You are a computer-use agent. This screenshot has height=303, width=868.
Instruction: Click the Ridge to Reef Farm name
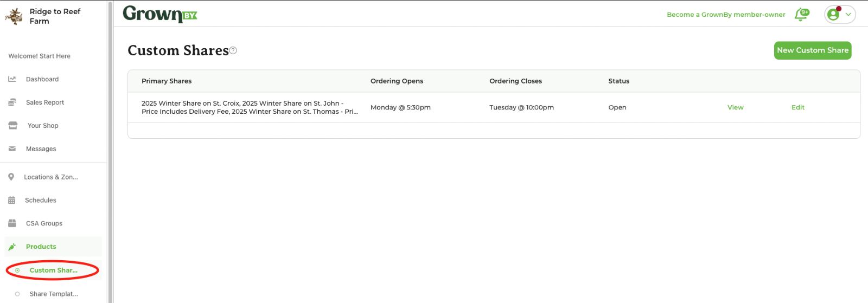click(55, 16)
